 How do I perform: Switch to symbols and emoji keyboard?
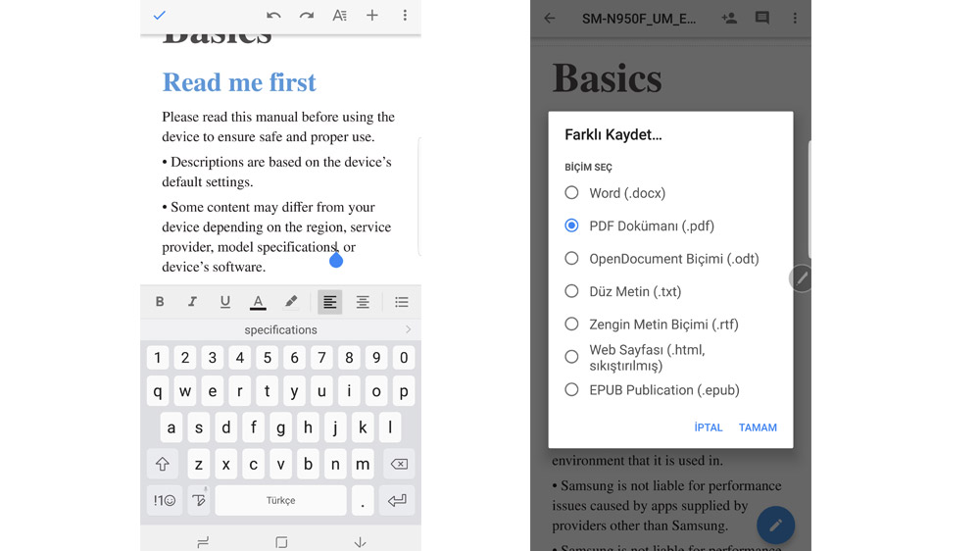[165, 500]
